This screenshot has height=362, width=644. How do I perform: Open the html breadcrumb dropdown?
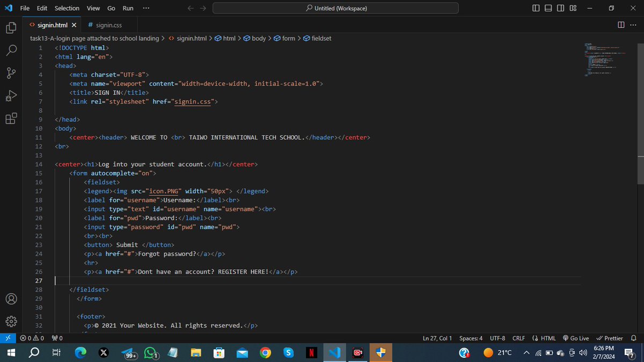point(225,38)
